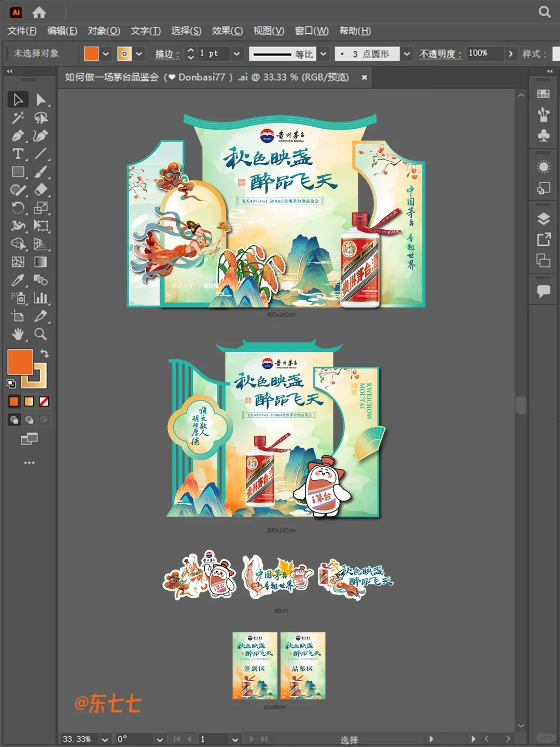Select the Curvature tool

[41, 136]
